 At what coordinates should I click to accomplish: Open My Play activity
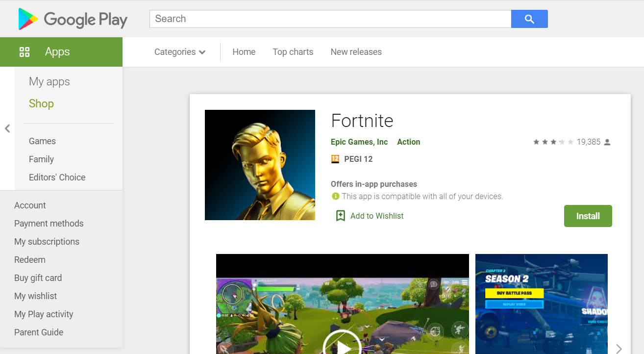pyautogui.click(x=44, y=314)
